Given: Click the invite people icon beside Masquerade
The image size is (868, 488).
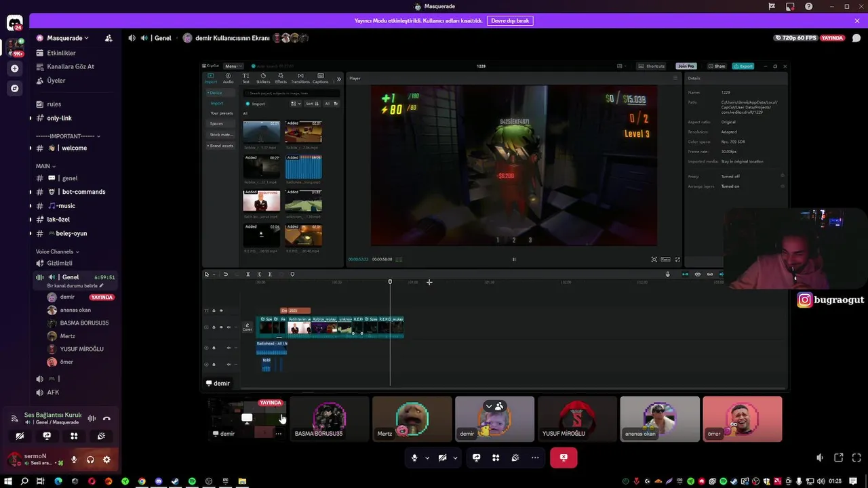Looking at the screenshot, I should pos(108,38).
